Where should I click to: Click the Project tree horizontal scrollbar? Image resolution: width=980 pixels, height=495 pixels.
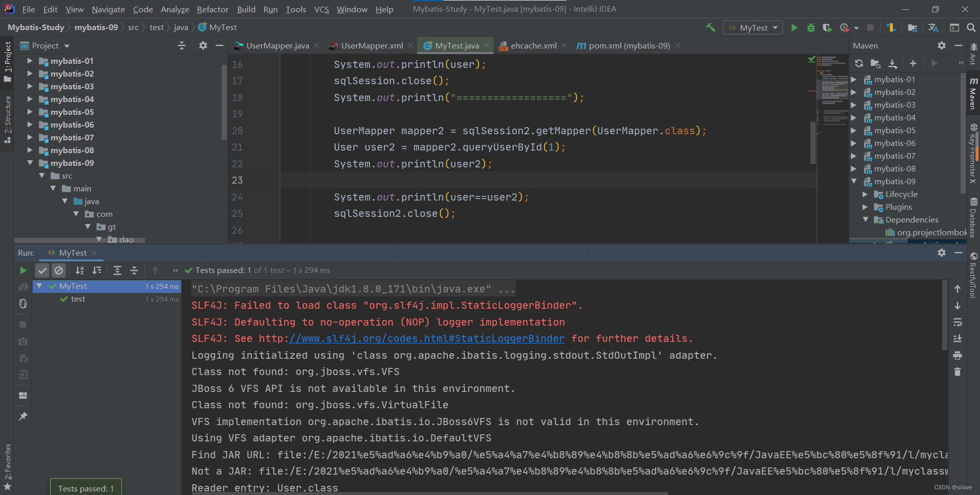80,240
